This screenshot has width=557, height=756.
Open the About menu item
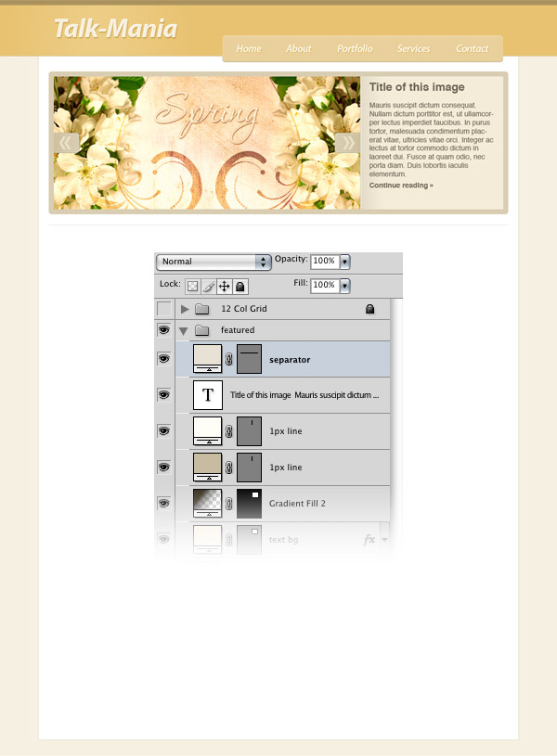click(x=298, y=48)
